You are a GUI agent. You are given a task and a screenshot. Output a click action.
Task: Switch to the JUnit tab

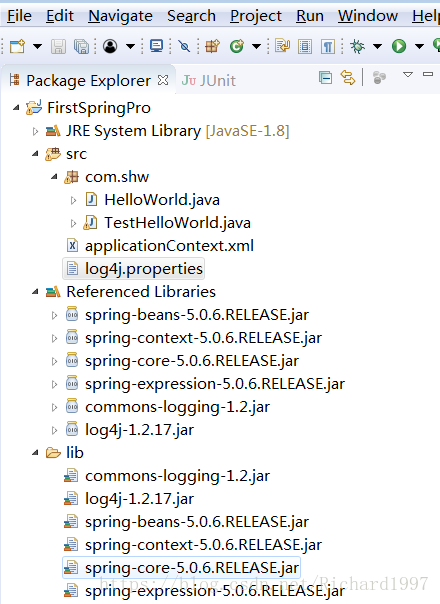209,81
